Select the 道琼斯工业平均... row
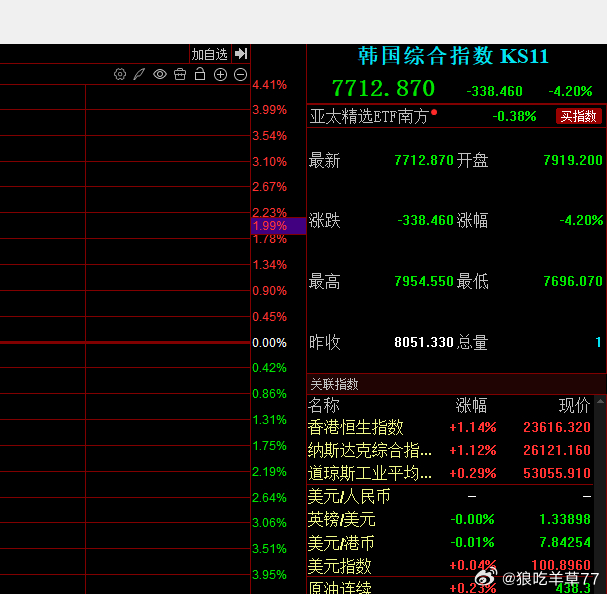 pyautogui.click(x=449, y=473)
